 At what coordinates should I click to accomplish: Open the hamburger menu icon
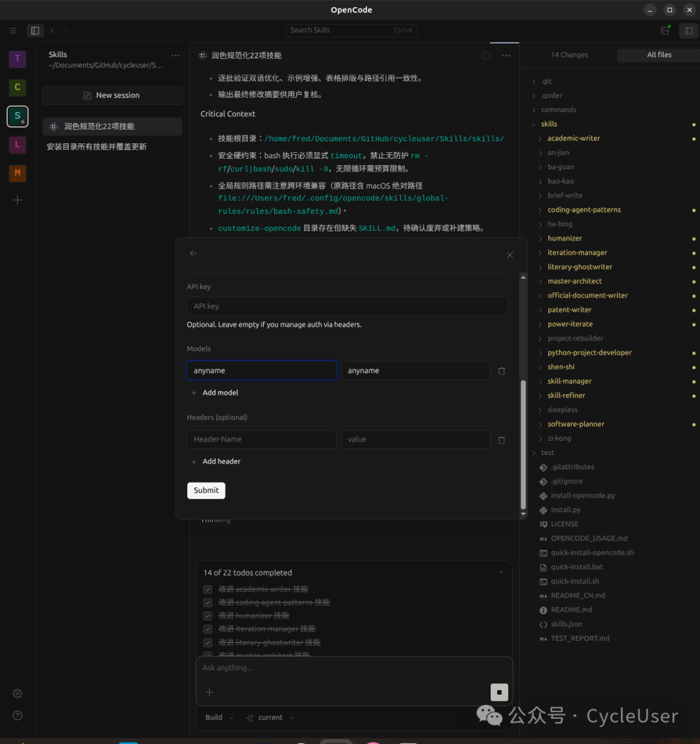13,31
